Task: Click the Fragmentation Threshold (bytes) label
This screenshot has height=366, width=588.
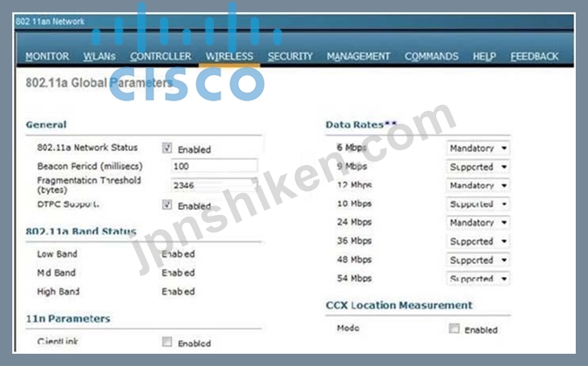Action: [x=89, y=185]
